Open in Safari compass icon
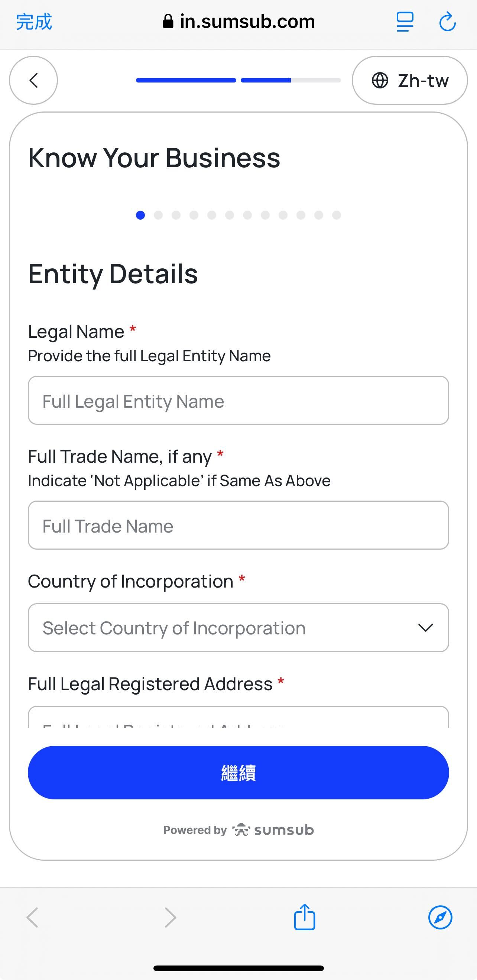The height and width of the screenshot is (980, 477). click(x=440, y=917)
